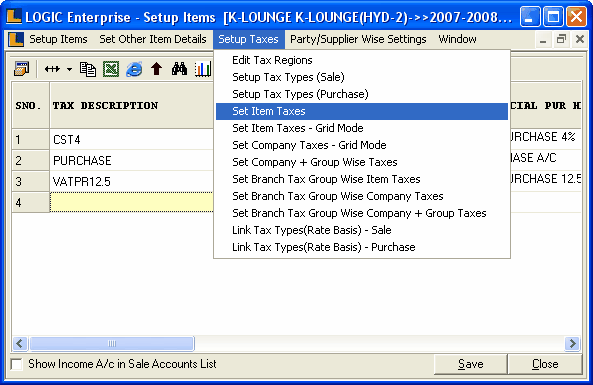The width and height of the screenshot is (593, 385).
Task: Minimize the inner Setup Items child window
Action: tap(543, 39)
